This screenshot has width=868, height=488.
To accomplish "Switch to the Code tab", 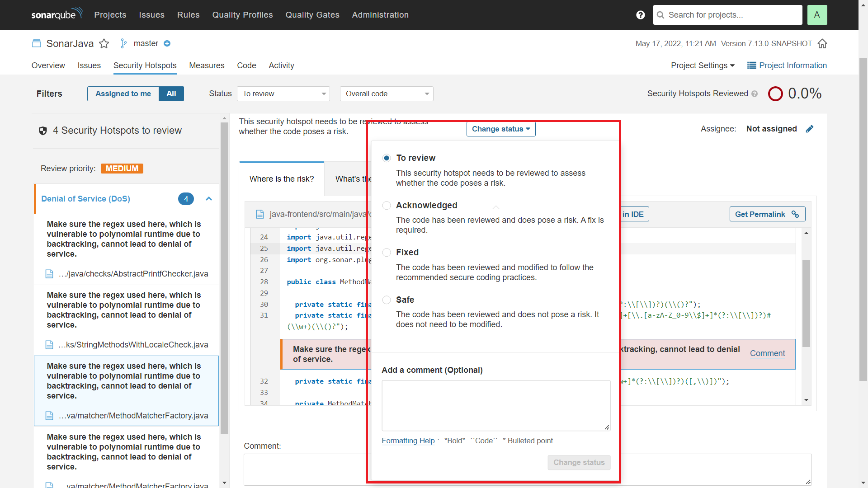I will [246, 66].
